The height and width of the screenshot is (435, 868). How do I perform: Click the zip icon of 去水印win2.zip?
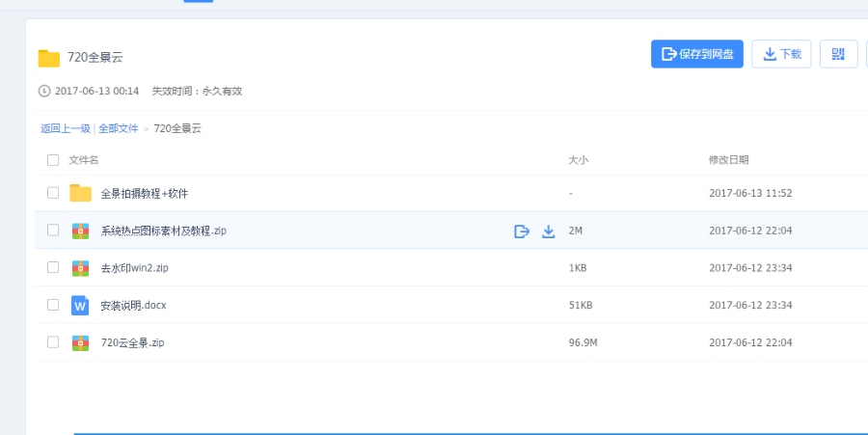click(80, 268)
